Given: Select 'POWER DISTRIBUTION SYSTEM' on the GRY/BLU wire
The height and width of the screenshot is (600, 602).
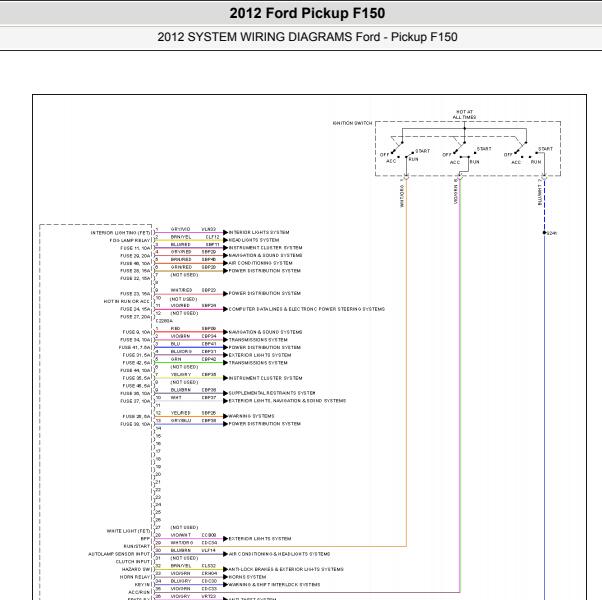Looking at the screenshot, I should [x=265, y=424].
